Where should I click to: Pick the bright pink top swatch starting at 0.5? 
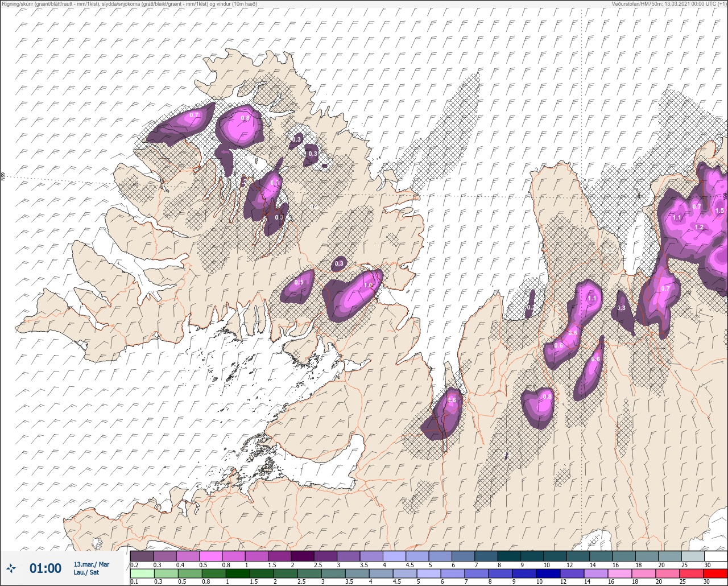210,556
